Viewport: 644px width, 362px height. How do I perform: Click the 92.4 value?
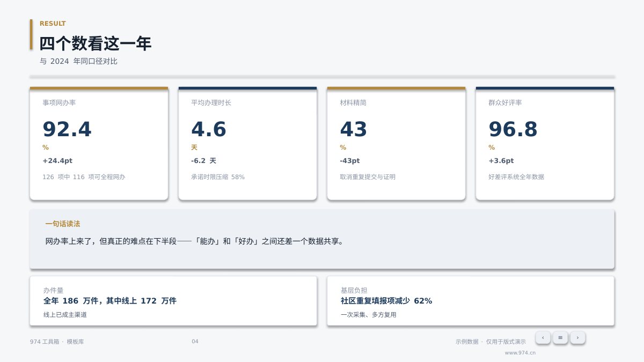tap(67, 129)
